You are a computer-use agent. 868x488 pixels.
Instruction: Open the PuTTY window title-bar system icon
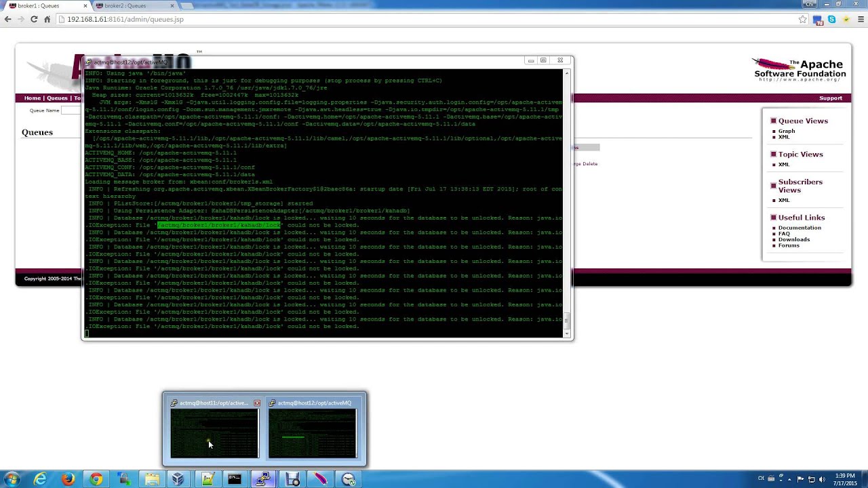[x=89, y=62]
